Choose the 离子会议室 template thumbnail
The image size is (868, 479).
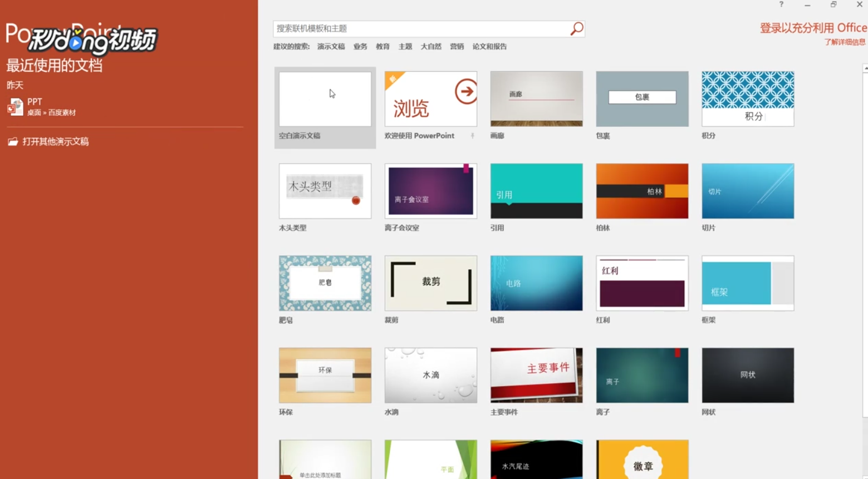coord(431,191)
